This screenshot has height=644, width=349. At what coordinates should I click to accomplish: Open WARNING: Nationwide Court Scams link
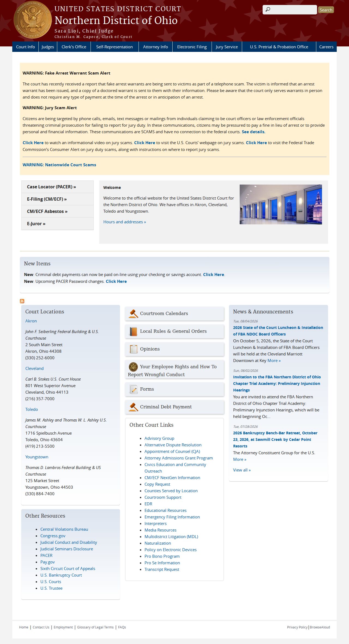pos(59,165)
